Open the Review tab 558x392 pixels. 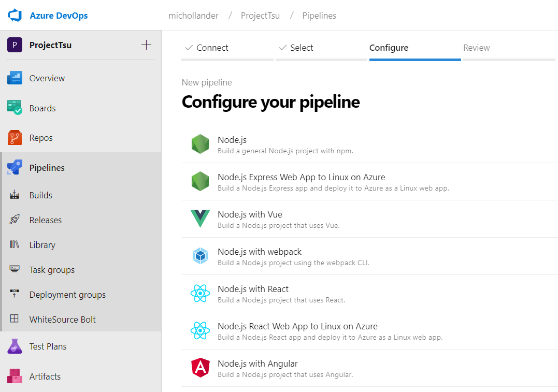(x=476, y=48)
